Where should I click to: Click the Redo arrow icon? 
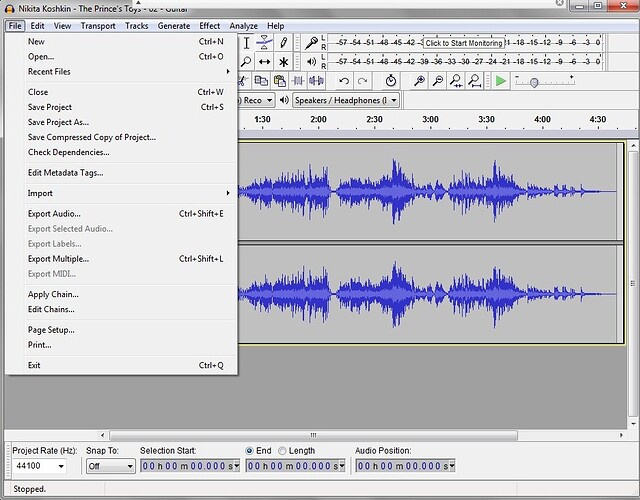click(x=362, y=81)
